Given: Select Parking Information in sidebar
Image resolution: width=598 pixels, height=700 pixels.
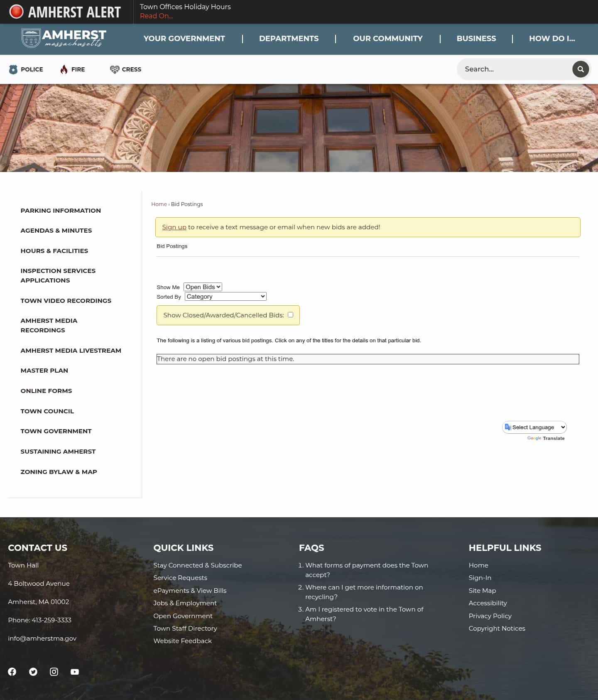Looking at the screenshot, I should click(x=61, y=211).
